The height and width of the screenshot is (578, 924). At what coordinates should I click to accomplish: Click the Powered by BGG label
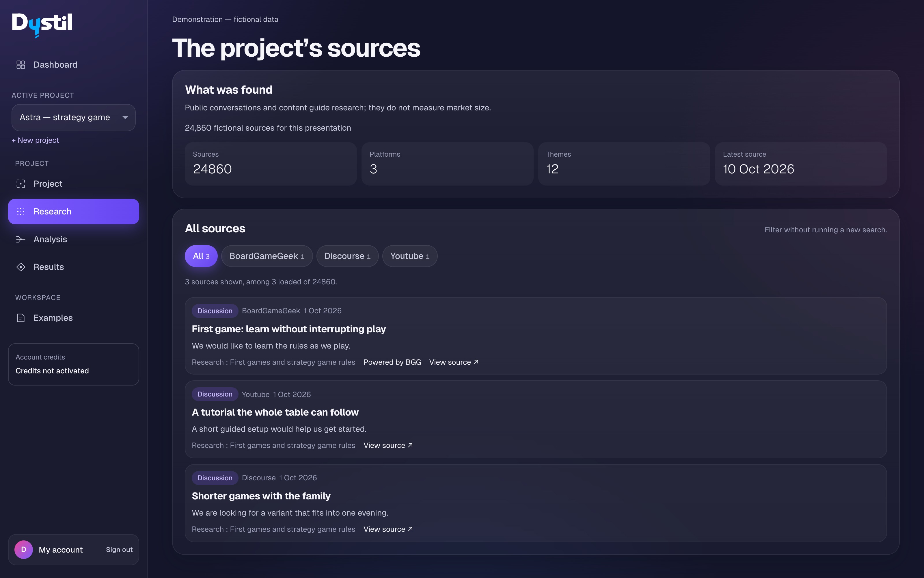(392, 362)
